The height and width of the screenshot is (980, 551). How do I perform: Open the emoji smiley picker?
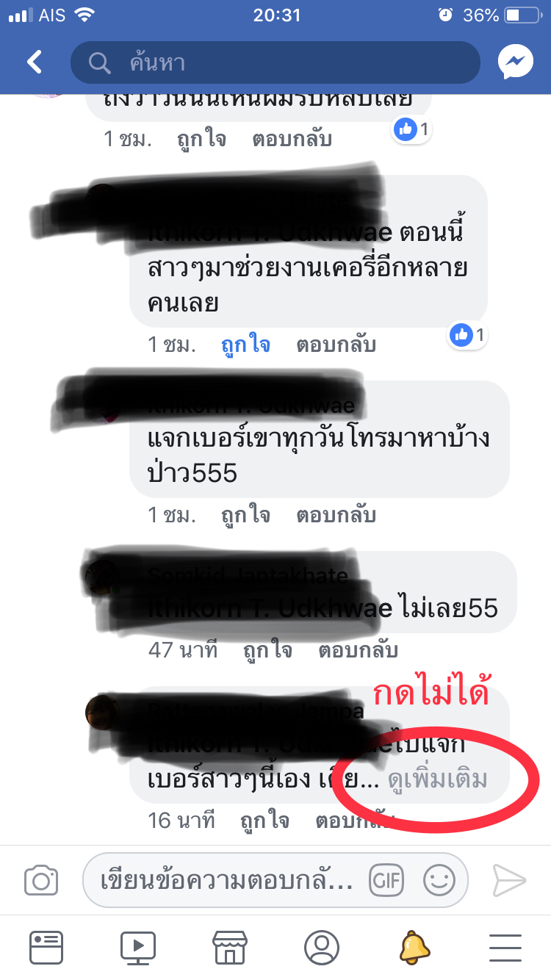click(439, 879)
